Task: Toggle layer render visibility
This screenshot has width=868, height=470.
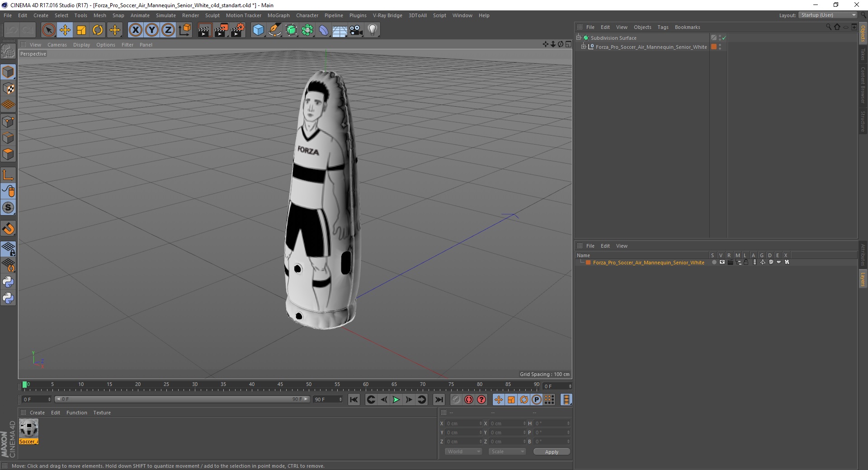Action: (730, 262)
